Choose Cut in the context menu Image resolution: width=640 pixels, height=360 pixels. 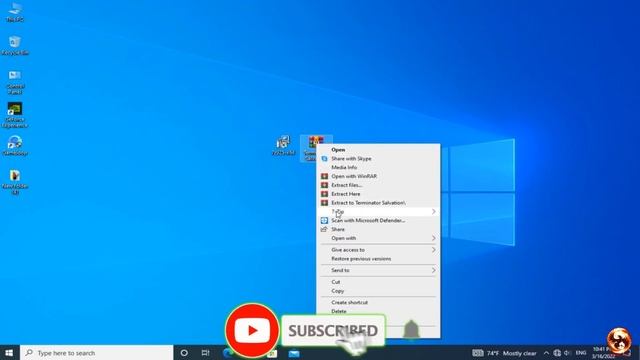[x=378, y=282]
